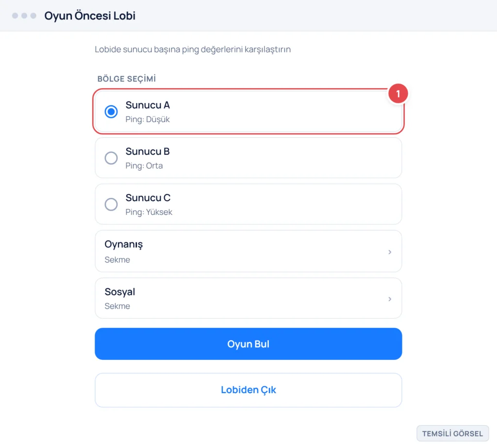Click the Bölge Seçimi section heading
Image resolution: width=497 pixels, height=448 pixels.
[127, 79]
